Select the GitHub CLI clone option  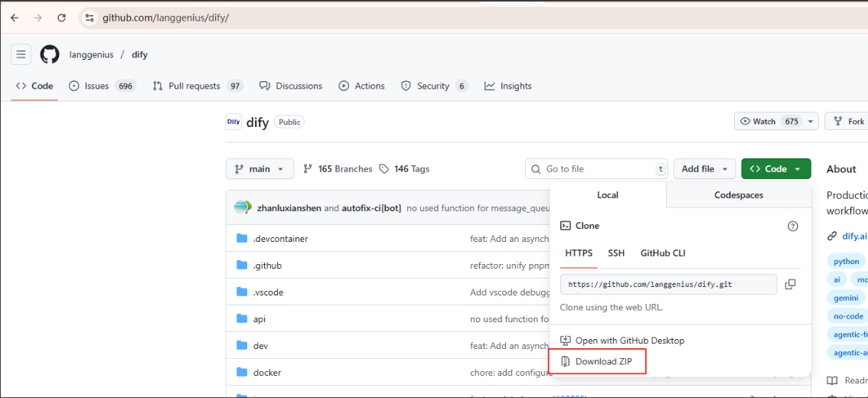[x=663, y=253]
